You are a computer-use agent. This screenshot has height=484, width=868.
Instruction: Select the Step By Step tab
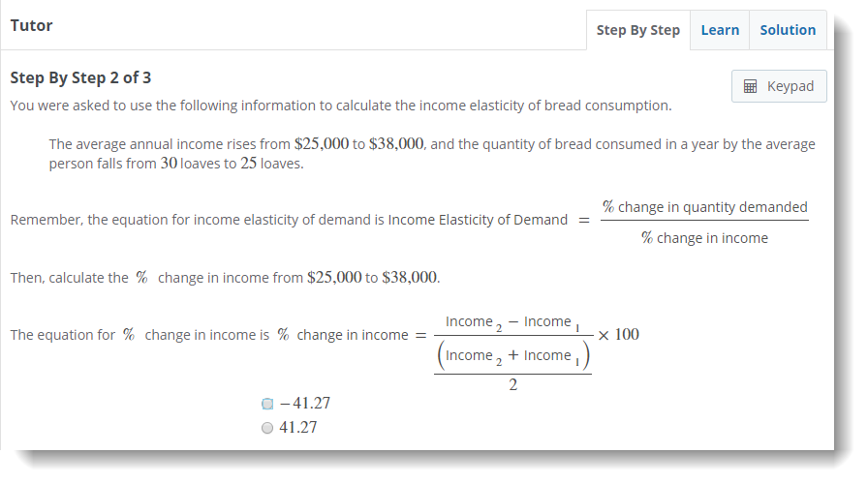(x=637, y=30)
